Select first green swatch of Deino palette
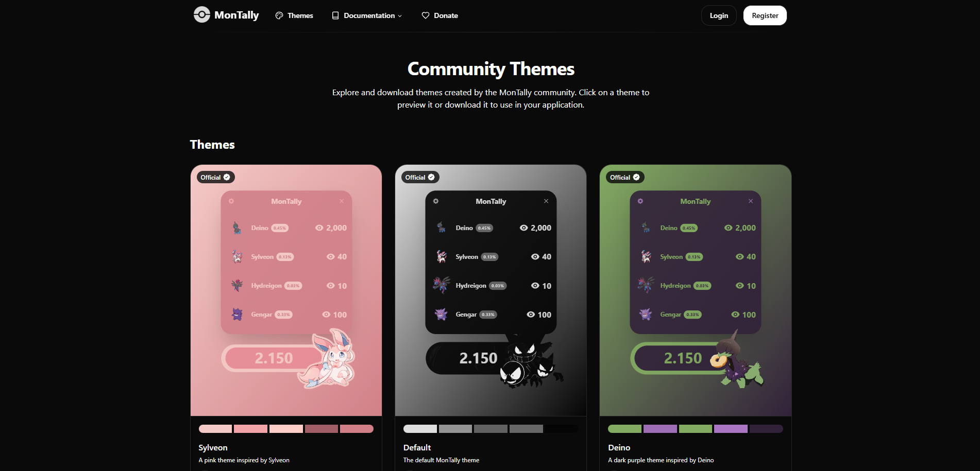Viewport: 980px width, 471px height. point(624,429)
